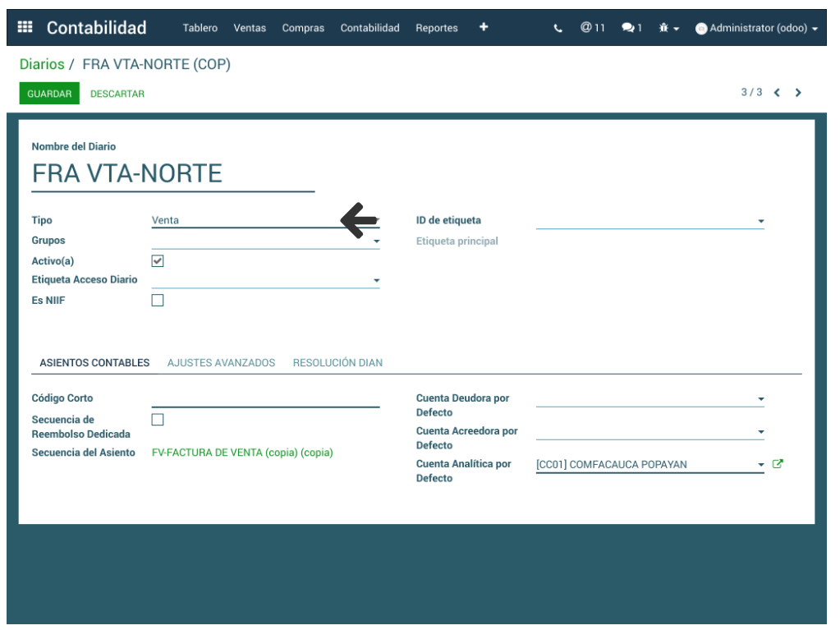Open FV-FACTURA DE VENTA sequence link
This screenshot has height=630, width=840.
(x=242, y=453)
